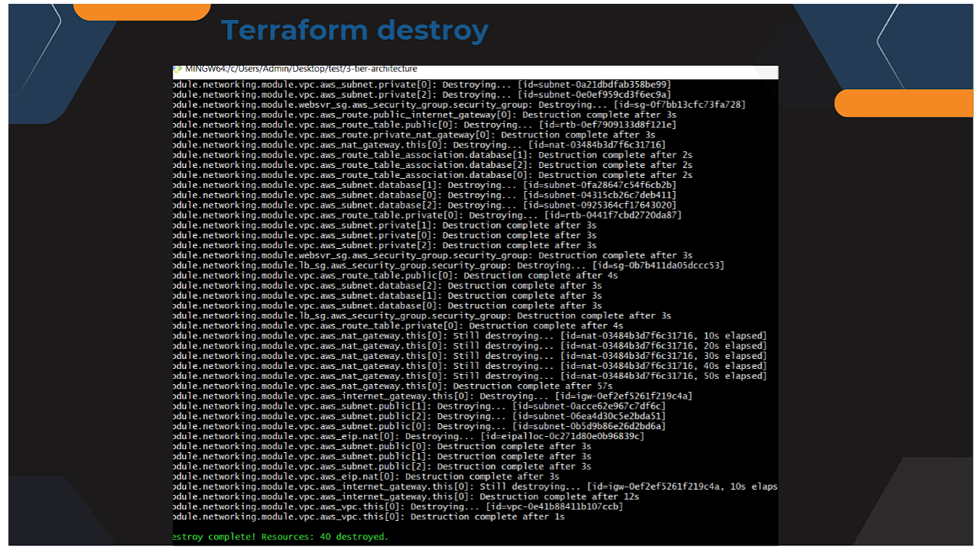Select line with id=rtb-0441f7cbd2720da87
This screenshot has width=980, height=553.
tap(428, 215)
